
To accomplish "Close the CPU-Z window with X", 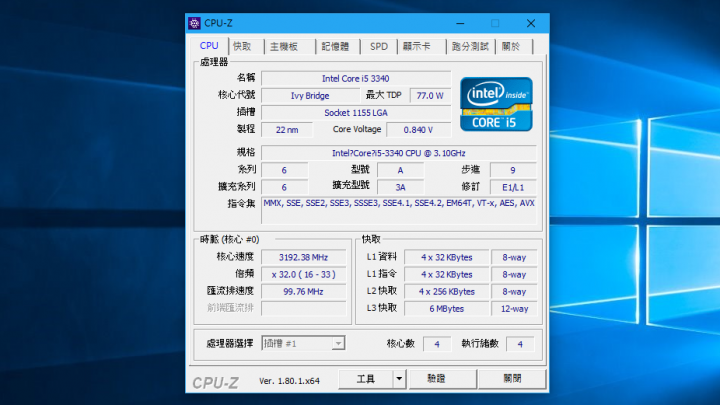I will pos(531,23).
